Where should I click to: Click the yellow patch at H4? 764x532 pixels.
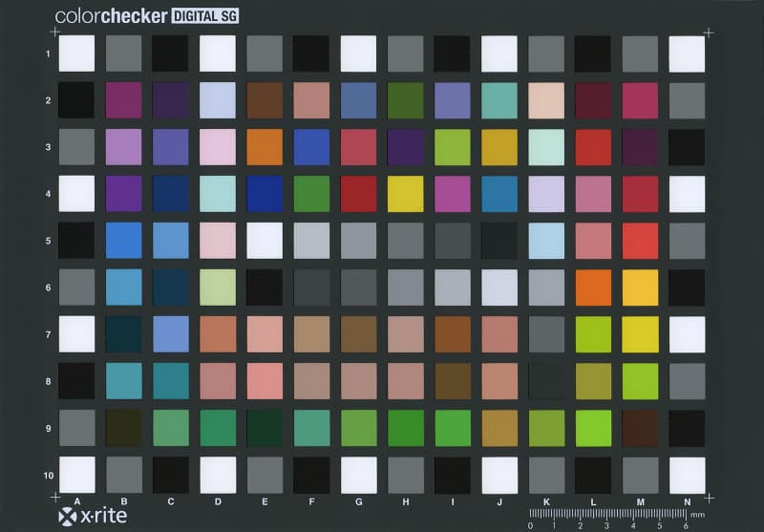[x=405, y=194]
